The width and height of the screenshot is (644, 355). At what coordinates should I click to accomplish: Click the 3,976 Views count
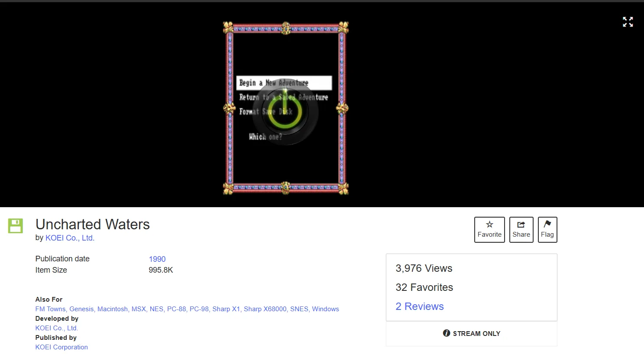424,268
